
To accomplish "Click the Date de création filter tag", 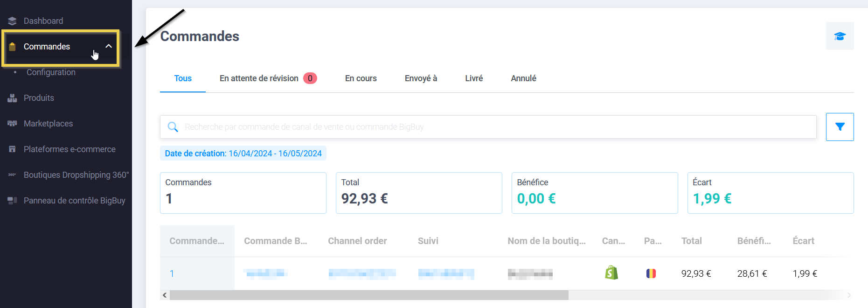I will pos(243,154).
